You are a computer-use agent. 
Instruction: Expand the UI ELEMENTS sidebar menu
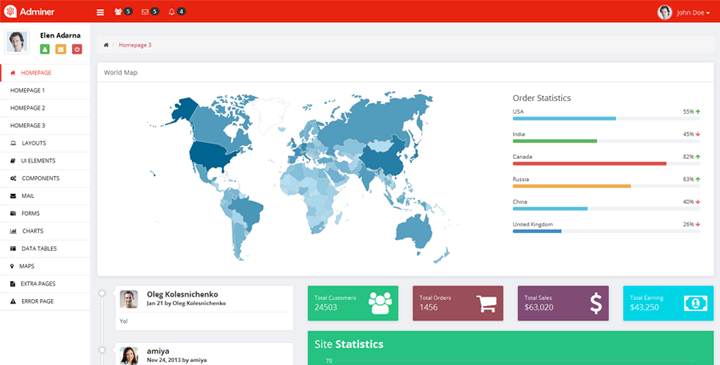click(x=45, y=161)
